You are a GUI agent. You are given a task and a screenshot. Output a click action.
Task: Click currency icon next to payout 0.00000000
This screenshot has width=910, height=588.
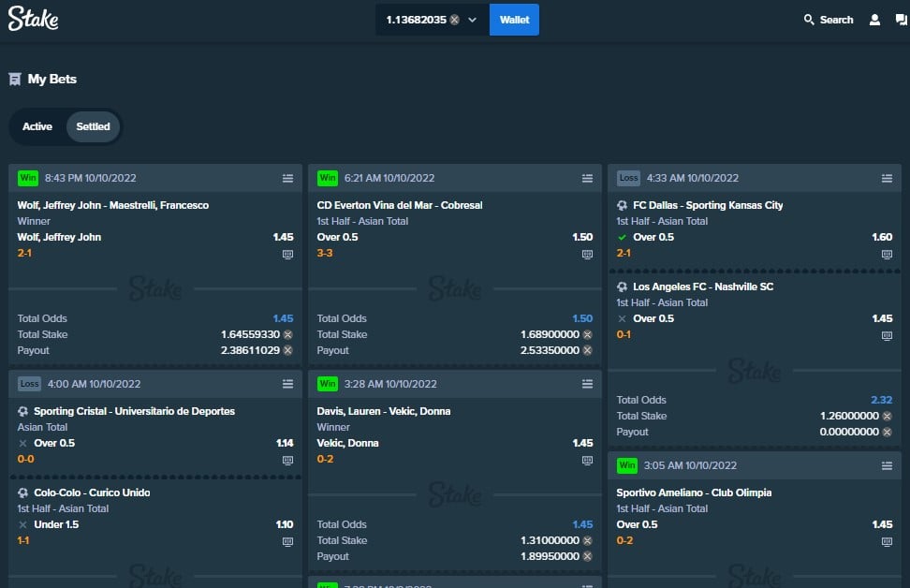click(887, 432)
